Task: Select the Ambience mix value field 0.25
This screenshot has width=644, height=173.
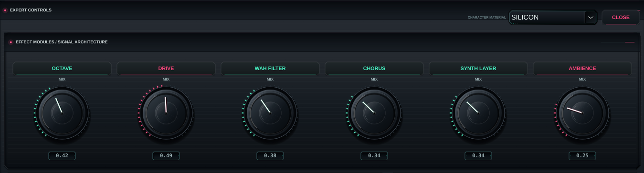Action: 582,155
